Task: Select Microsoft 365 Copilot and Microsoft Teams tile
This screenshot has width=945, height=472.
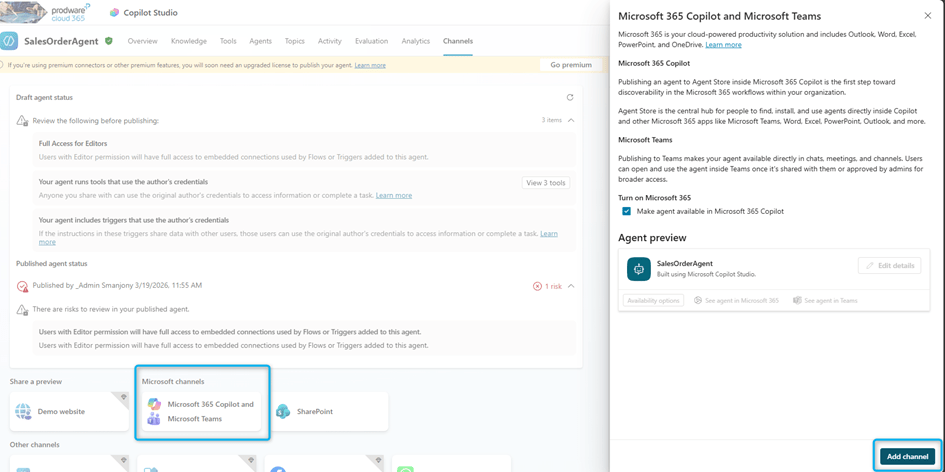Action: pyautogui.click(x=202, y=411)
